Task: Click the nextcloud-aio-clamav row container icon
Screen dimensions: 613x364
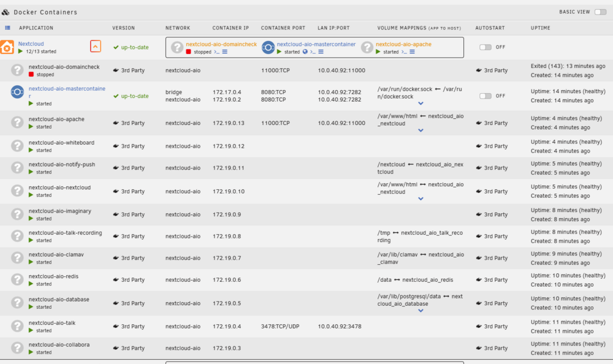Action: point(17,257)
